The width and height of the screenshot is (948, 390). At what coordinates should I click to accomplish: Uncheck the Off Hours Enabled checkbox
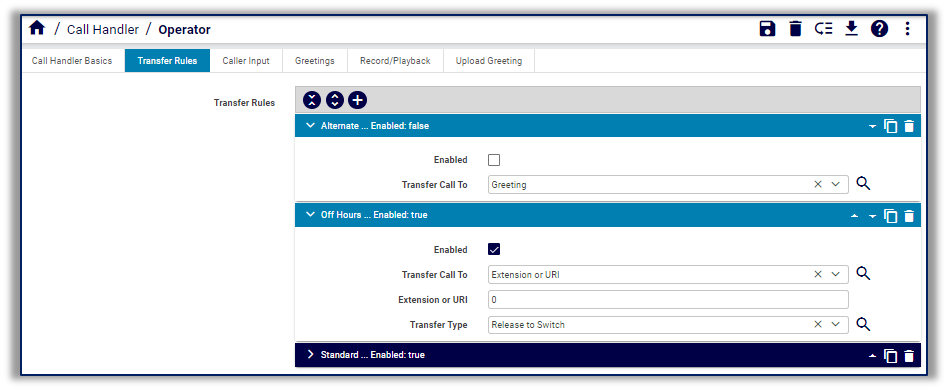click(494, 249)
